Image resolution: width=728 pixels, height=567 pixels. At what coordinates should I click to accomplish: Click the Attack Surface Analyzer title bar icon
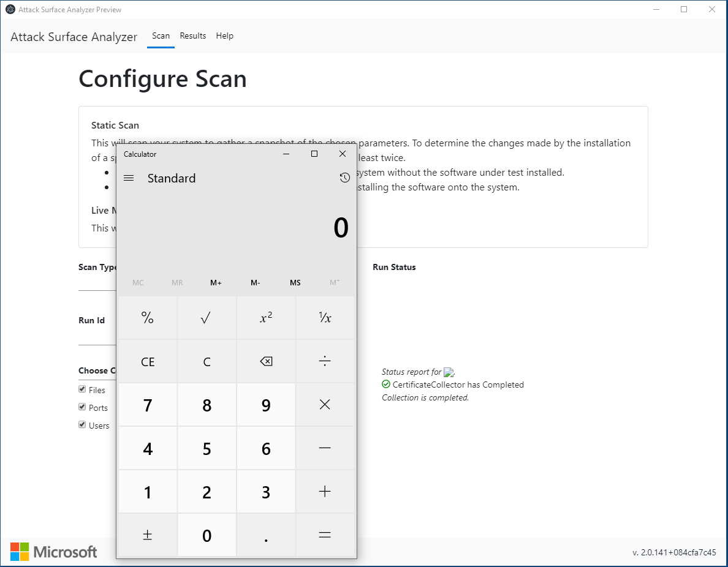click(x=10, y=9)
